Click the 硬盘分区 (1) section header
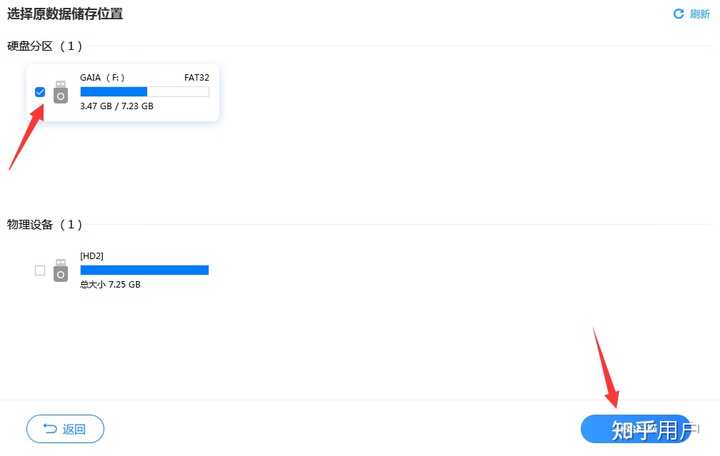 click(45, 46)
